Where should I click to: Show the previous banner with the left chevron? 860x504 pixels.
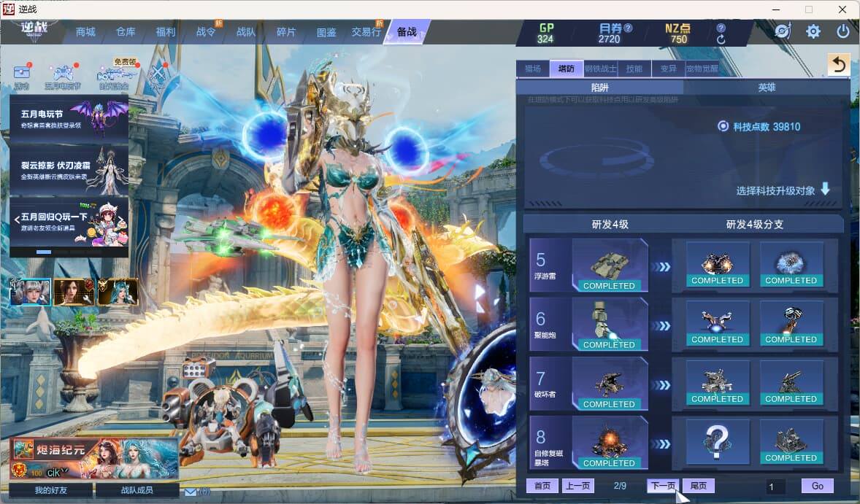click(x=17, y=220)
